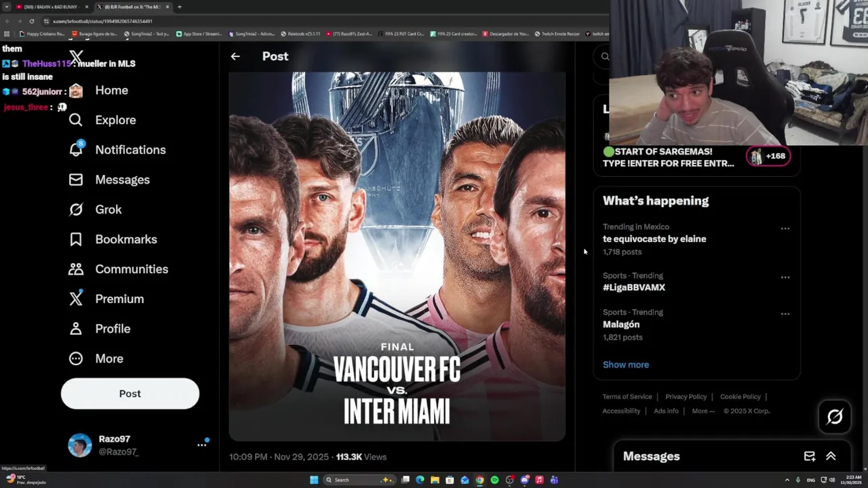Open more options for Malagón trend
868x488 pixels.
pos(785,314)
